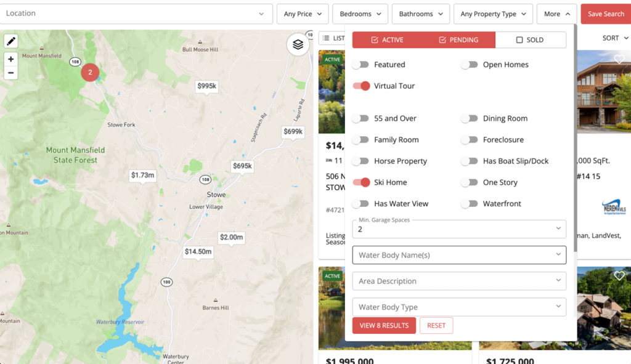Viewport: 631px width, 364px height.
Task: Select the $695k map price marker
Action: 242,166
